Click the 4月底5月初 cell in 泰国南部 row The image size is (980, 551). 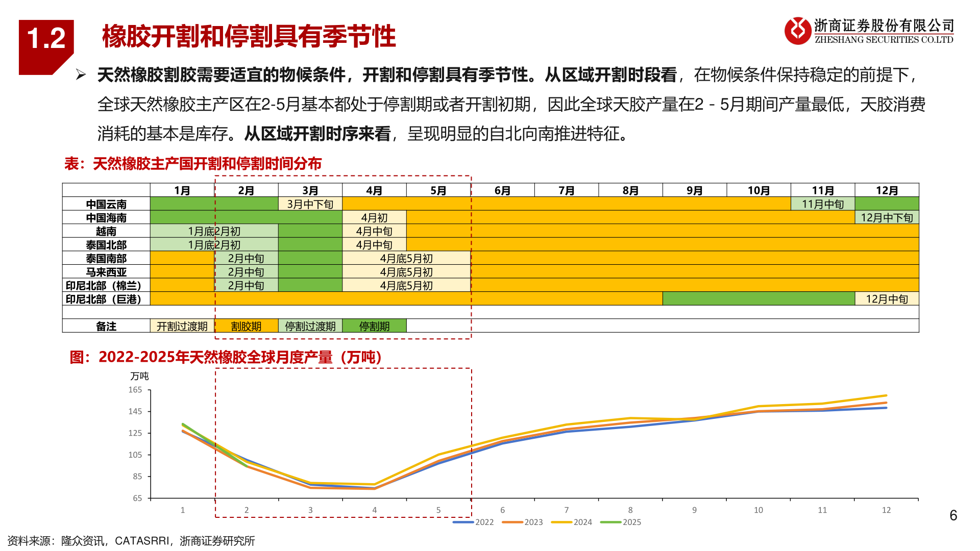[x=406, y=258]
